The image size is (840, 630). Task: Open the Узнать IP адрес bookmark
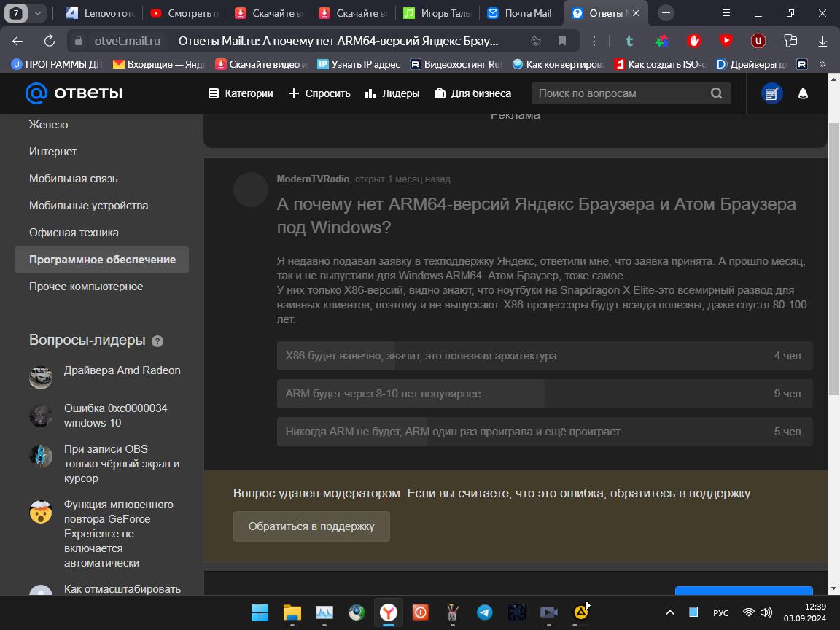(359, 64)
